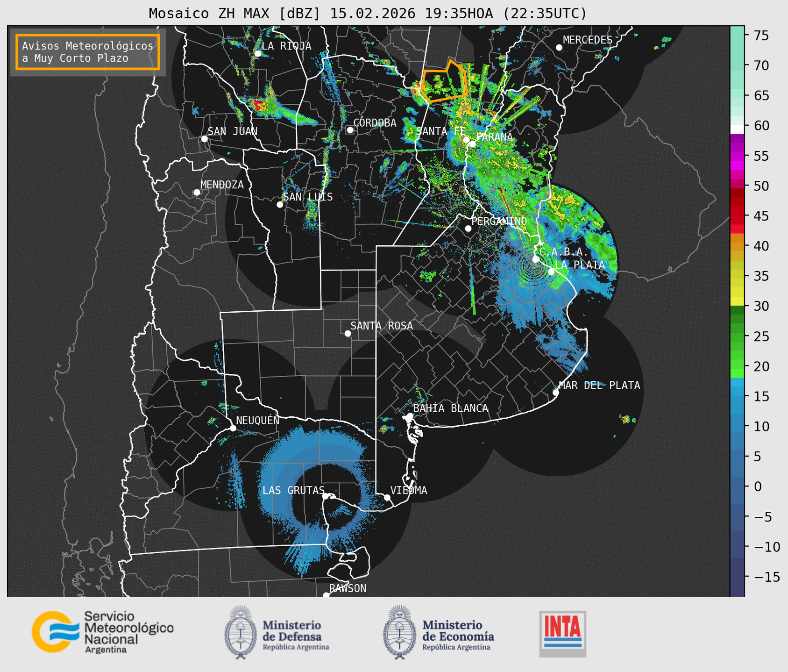Click the green 25 dBZ color band

[x=737, y=336]
